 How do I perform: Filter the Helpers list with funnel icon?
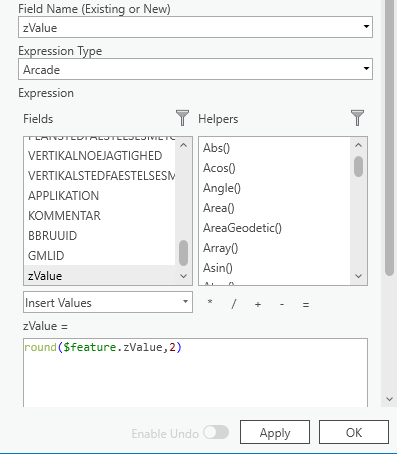[x=357, y=118]
